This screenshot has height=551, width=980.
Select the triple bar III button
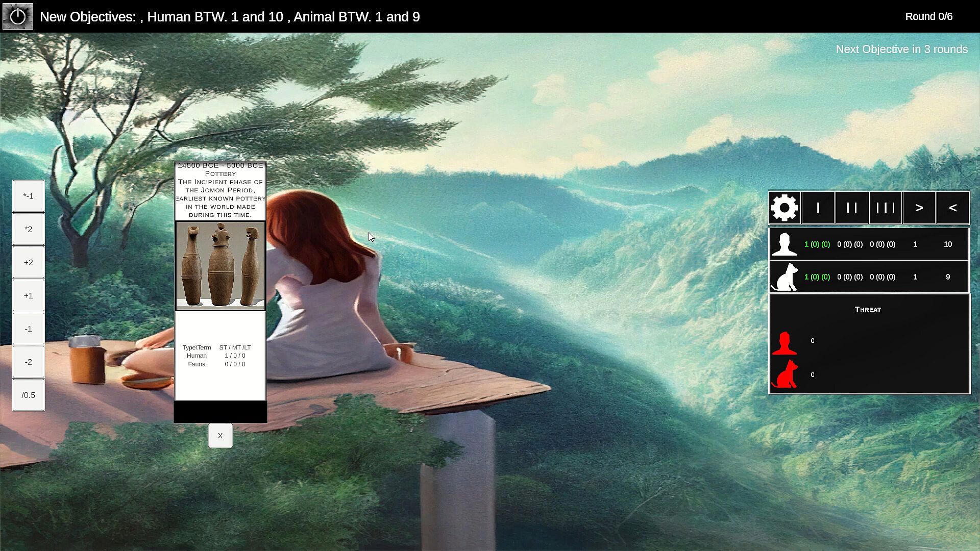pos(885,208)
